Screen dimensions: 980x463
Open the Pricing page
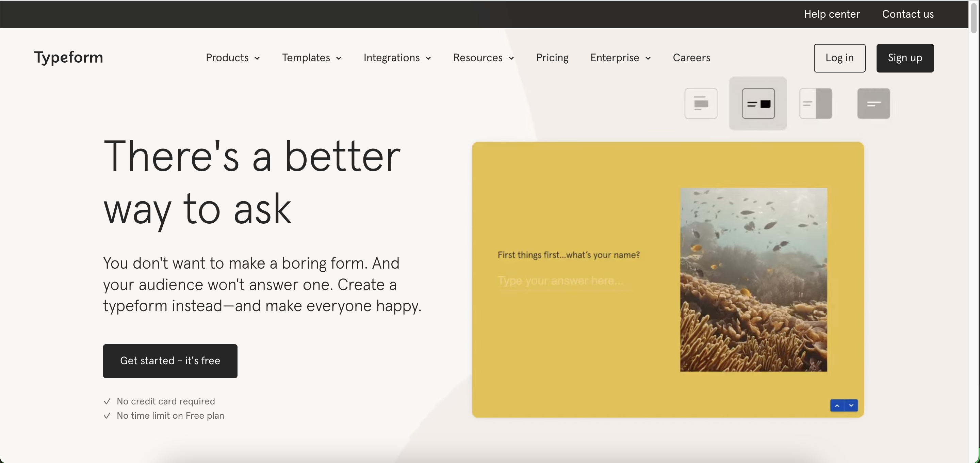pyautogui.click(x=552, y=58)
